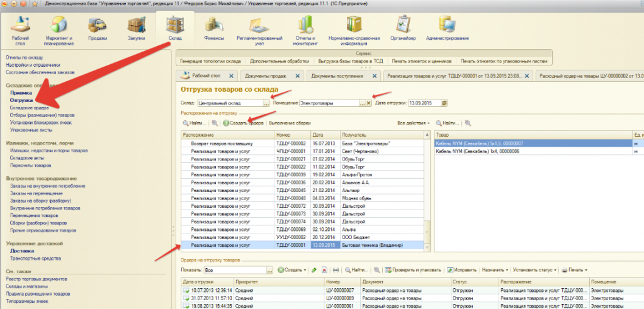Switch to the Документы продаж tab
Image resolution: width=644 pixels, height=309 pixels.
269,76
